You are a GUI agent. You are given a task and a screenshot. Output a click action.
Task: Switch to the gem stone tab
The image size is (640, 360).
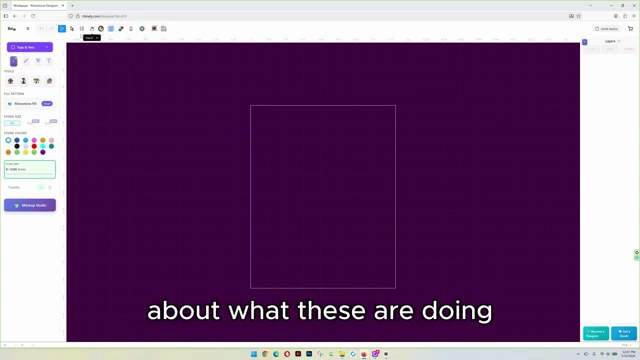pyautogui.click(x=38, y=61)
